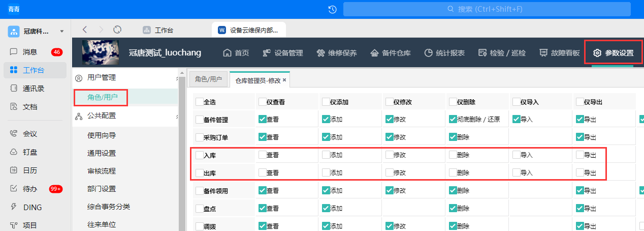Open 往来单位 in side menu
Viewport: 644px width, 231px height.
coord(102,224)
